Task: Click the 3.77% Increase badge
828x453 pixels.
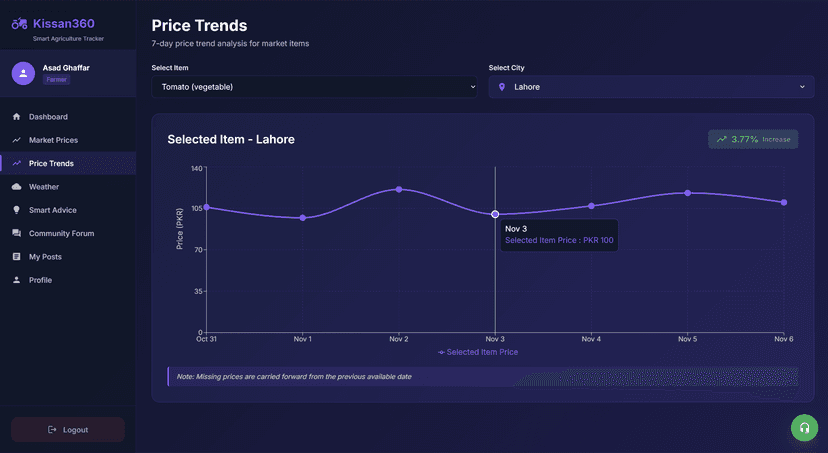Action: (753, 139)
